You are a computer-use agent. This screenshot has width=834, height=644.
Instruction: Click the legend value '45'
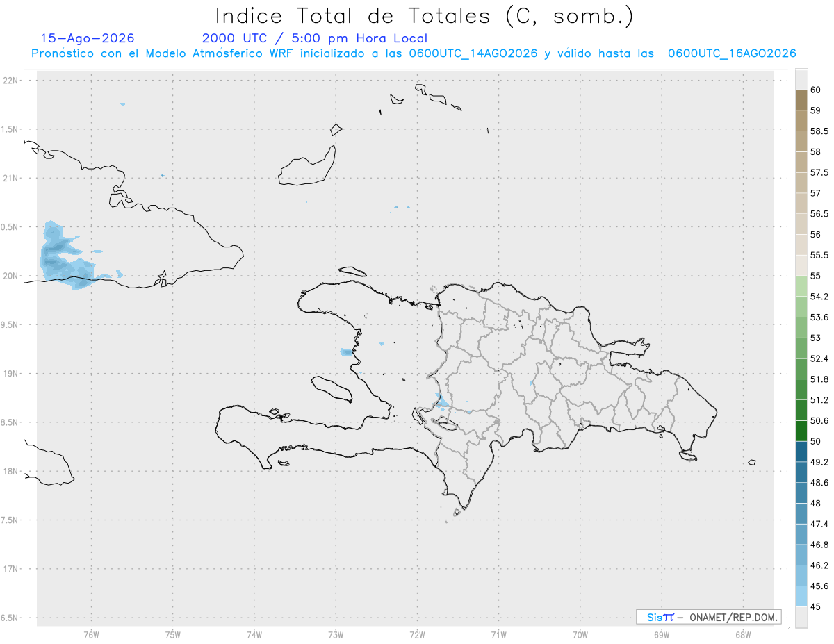[x=815, y=606]
